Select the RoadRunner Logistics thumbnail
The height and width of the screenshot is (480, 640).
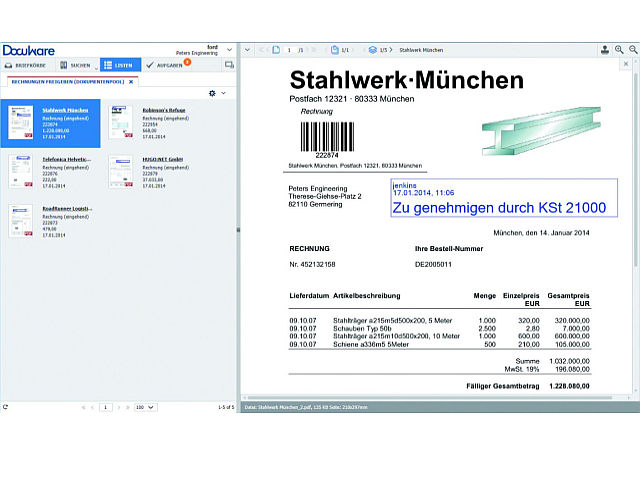point(21,220)
